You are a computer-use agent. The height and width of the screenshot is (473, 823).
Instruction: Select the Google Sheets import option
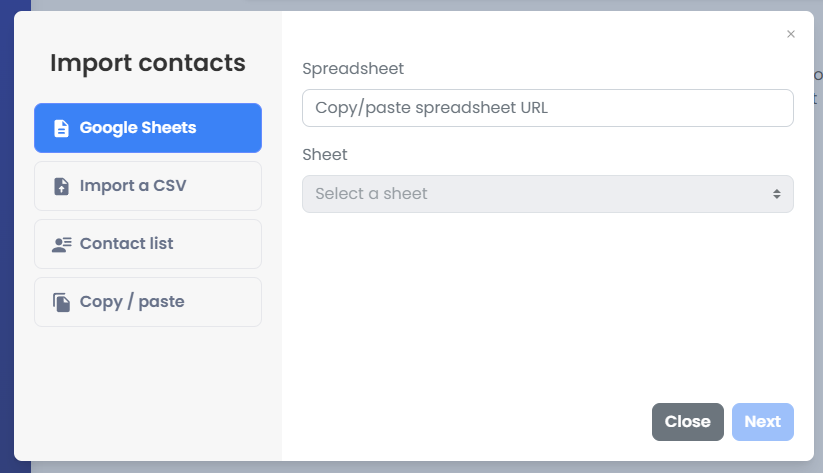148,128
